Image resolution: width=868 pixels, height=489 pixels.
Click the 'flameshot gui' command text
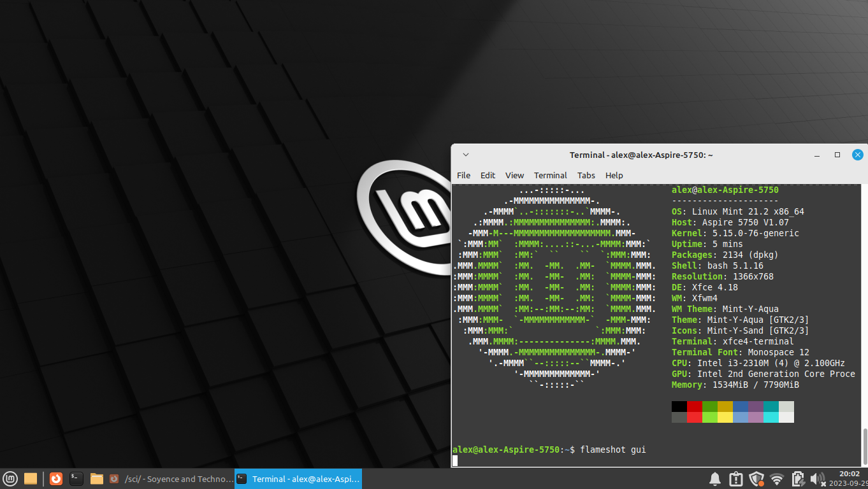pos(613,450)
